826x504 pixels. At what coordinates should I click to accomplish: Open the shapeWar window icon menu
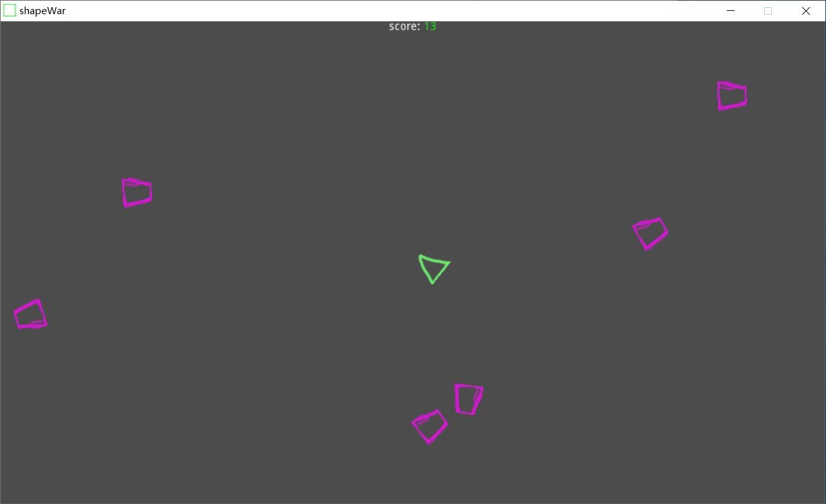pyautogui.click(x=10, y=11)
